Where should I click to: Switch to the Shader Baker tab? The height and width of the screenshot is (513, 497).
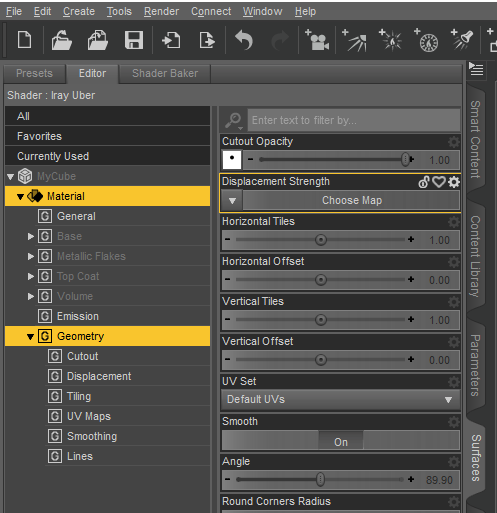(x=165, y=73)
